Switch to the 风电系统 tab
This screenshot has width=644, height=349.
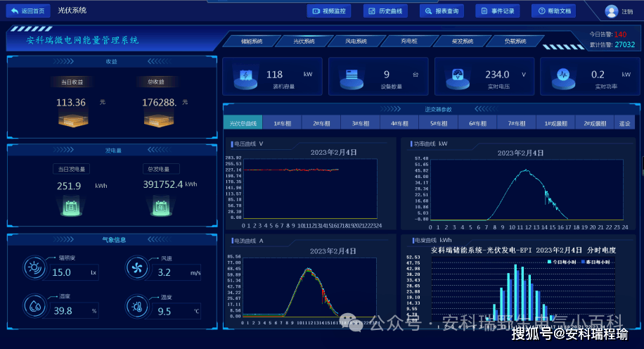356,41
